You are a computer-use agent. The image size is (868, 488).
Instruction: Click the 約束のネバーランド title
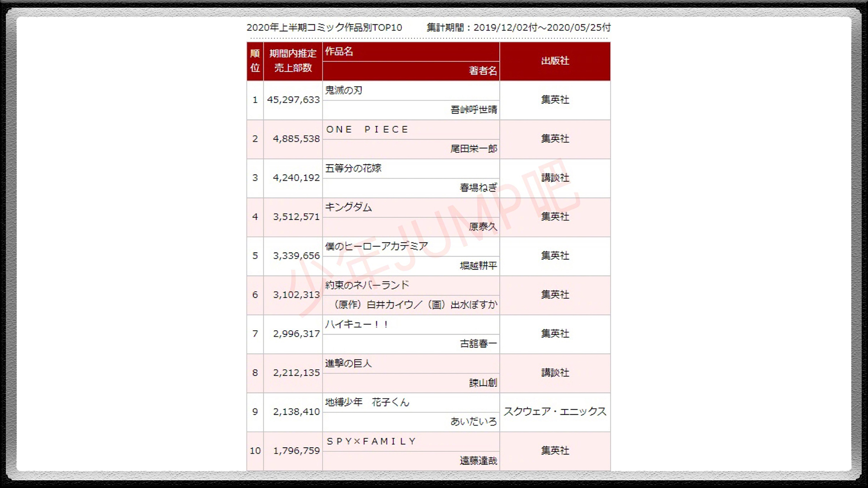(x=367, y=285)
